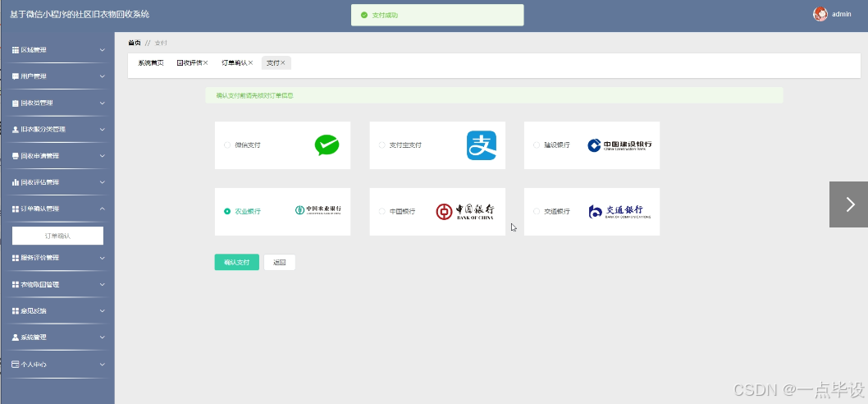This screenshot has height=404, width=868.
Task: Expand the 衣物取回管理 menu chevron
Action: 103,284
